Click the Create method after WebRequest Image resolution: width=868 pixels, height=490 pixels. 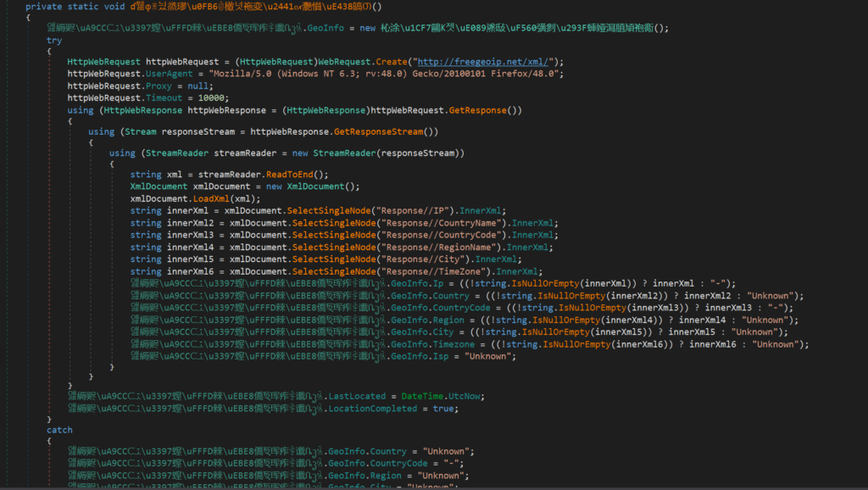pos(391,61)
